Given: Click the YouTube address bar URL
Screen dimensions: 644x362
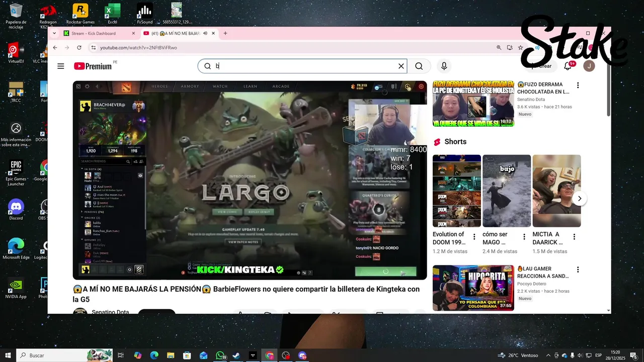Looking at the screenshot, I should (138, 47).
